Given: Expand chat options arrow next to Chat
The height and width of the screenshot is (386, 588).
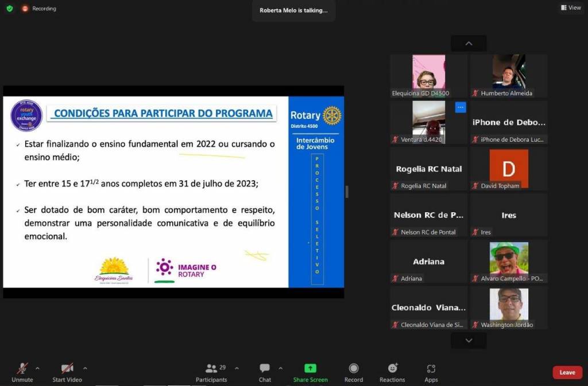Looking at the screenshot, I should point(280,368).
